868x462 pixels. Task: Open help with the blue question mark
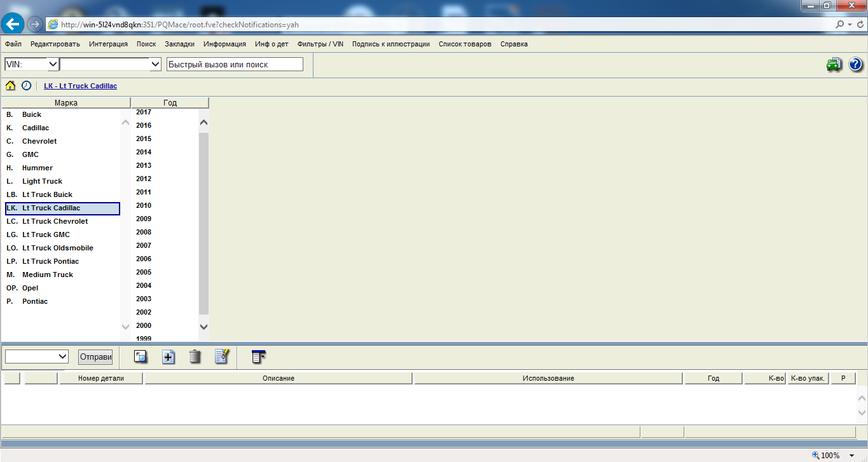pos(855,64)
